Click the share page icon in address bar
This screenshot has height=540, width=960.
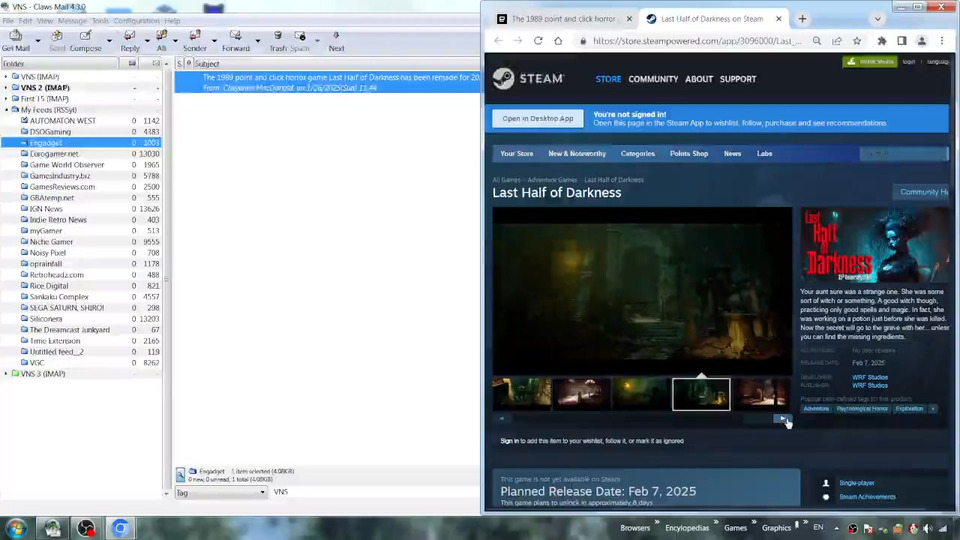click(x=837, y=41)
